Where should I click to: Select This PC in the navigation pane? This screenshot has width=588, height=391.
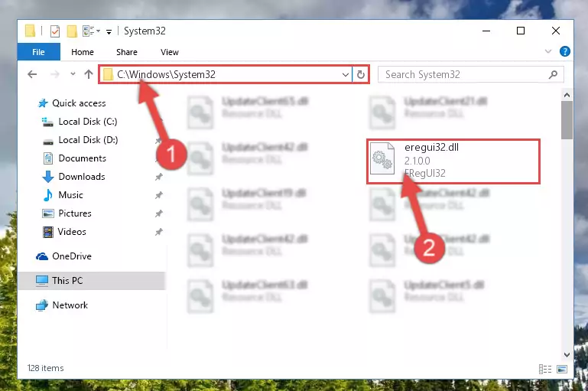(91, 281)
